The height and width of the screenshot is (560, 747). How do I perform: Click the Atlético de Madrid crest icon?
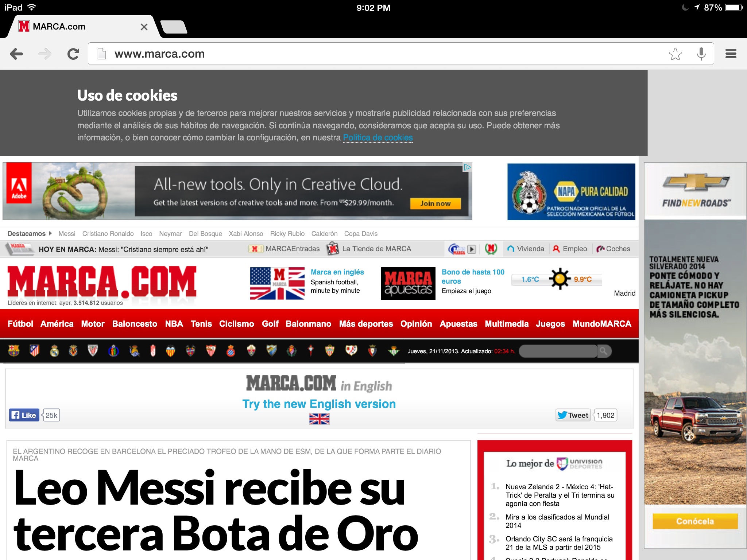click(35, 351)
